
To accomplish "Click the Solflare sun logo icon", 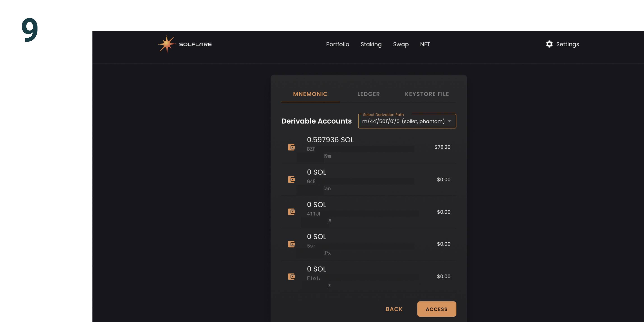I will (166, 44).
